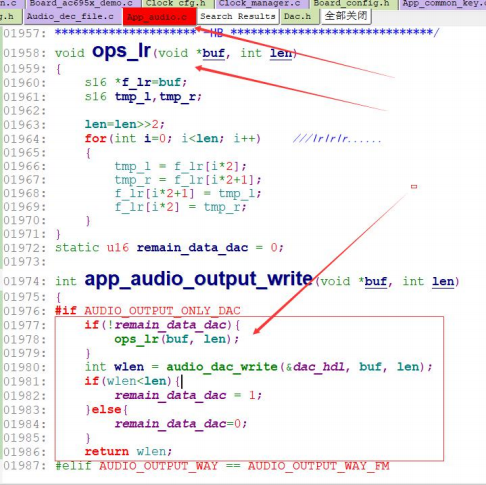Click 'remain_data_dac=0;' statement
This screenshot has height=485, width=486.
click(181, 424)
